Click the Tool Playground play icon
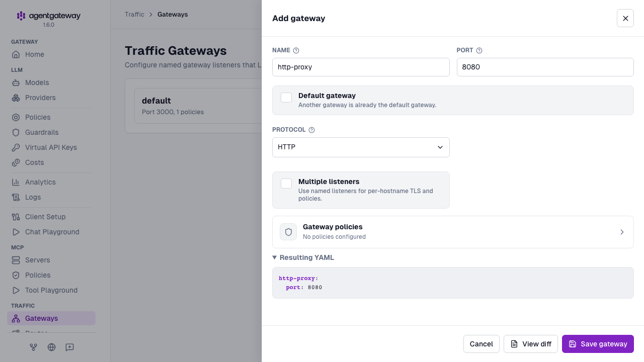The image size is (644, 362). pyautogui.click(x=16, y=290)
